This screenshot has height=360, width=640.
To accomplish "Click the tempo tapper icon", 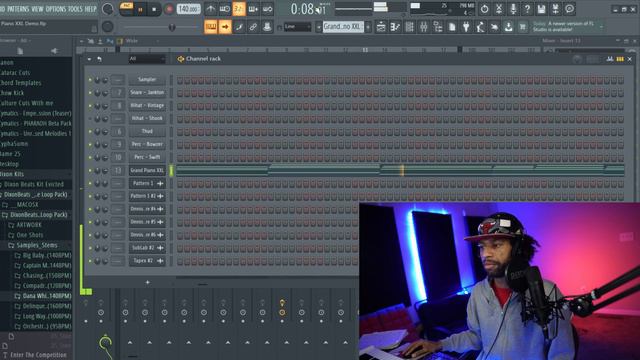I will tap(480, 27).
